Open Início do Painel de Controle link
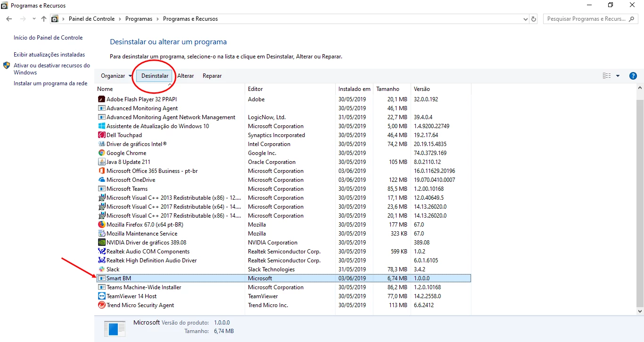Screen dimensions: 644x342 [x=48, y=38]
